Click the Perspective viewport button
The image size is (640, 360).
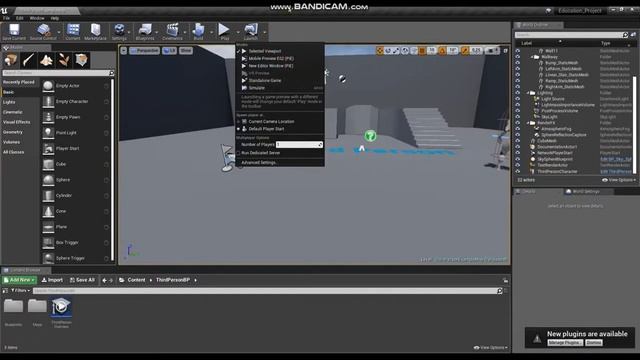pos(144,51)
